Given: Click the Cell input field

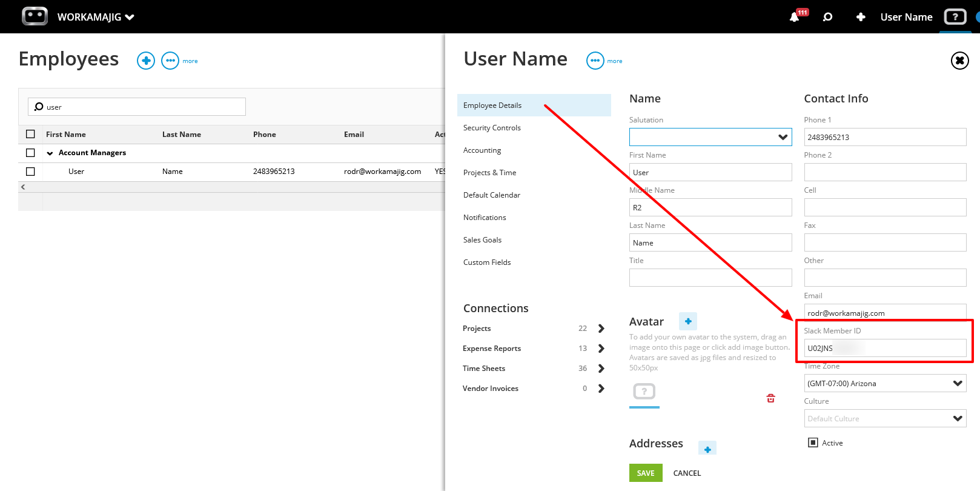Looking at the screenshot, I should click(x=885, y=207).
